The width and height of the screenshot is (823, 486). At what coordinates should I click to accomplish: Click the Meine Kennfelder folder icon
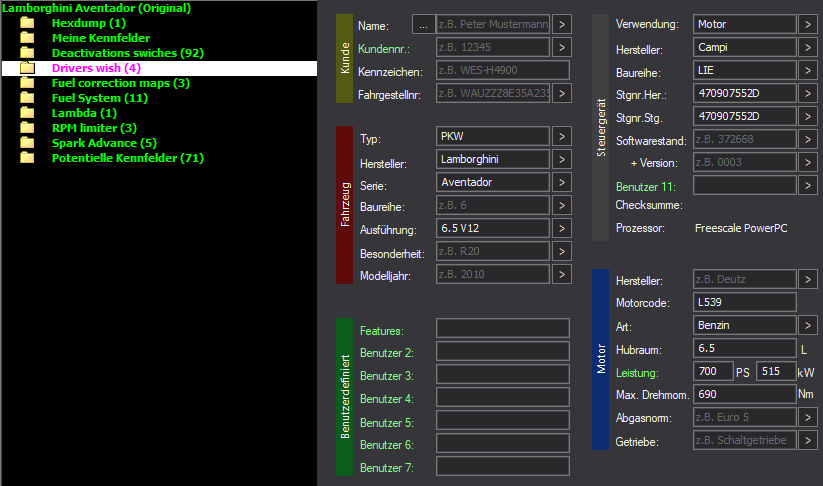click(27, 38)
